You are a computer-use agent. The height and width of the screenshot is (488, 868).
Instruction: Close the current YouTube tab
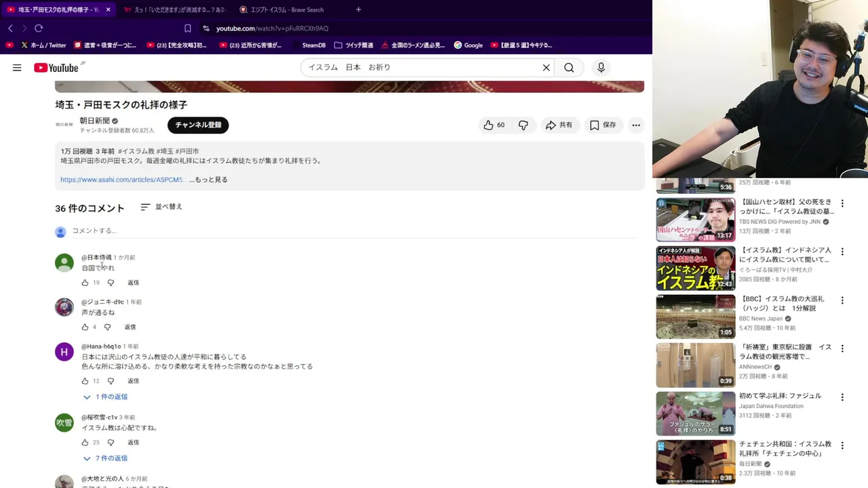tap(108, 9)
